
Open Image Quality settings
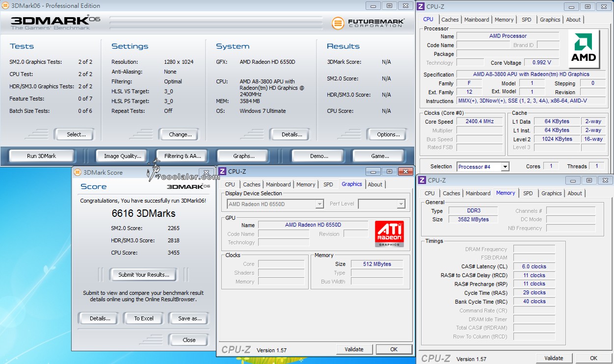(122, 156)
